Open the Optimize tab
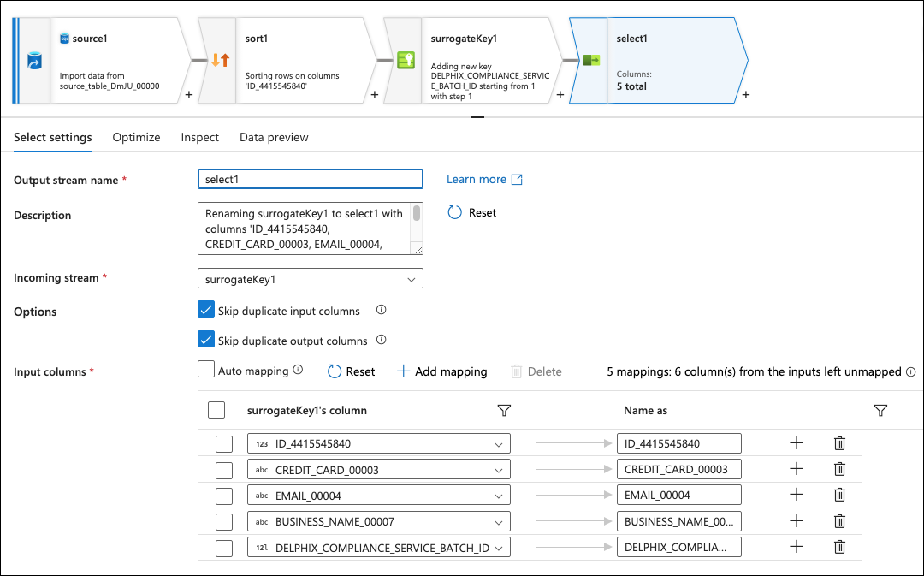 pos(136,137)
